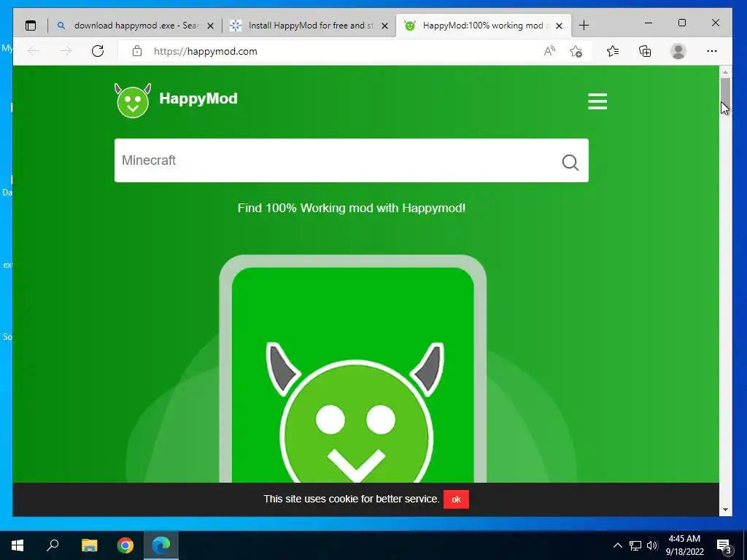Launch Google Chrome from the taskbar
This screenshot has height=560, width=747.
(x=125, y=545)
